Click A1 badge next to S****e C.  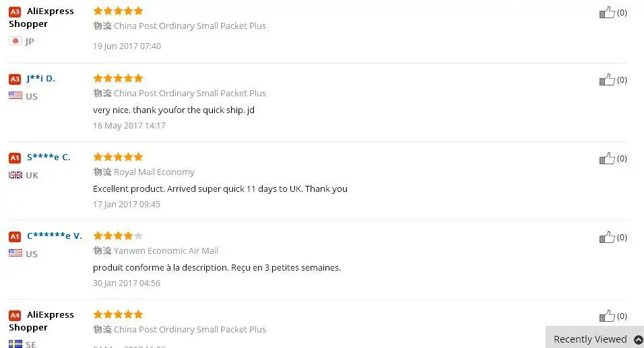[x=15, y=158]
